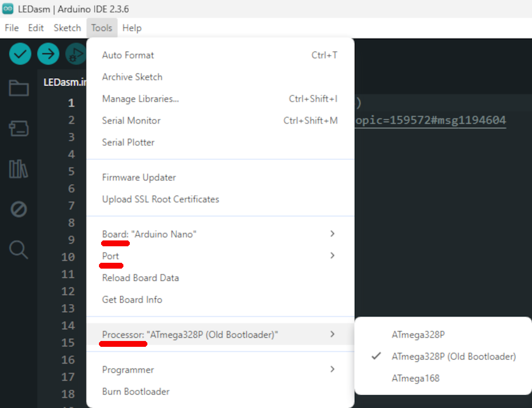Screen dimensions: 532x408
Task: Expand the Processor submenu entry
Action: (221, 335)
